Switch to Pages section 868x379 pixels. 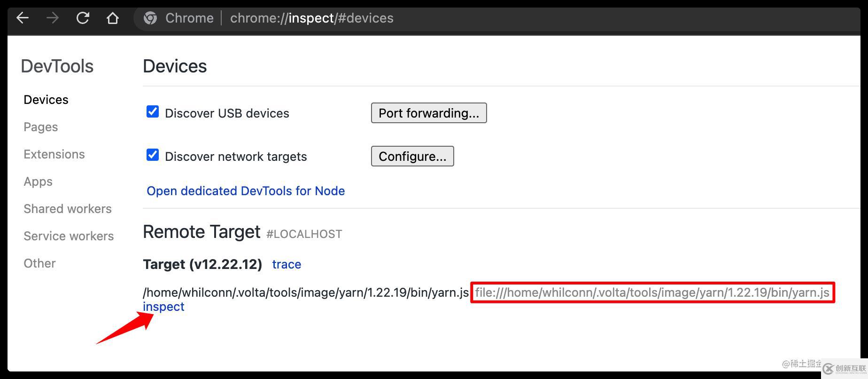click(41, 127)
